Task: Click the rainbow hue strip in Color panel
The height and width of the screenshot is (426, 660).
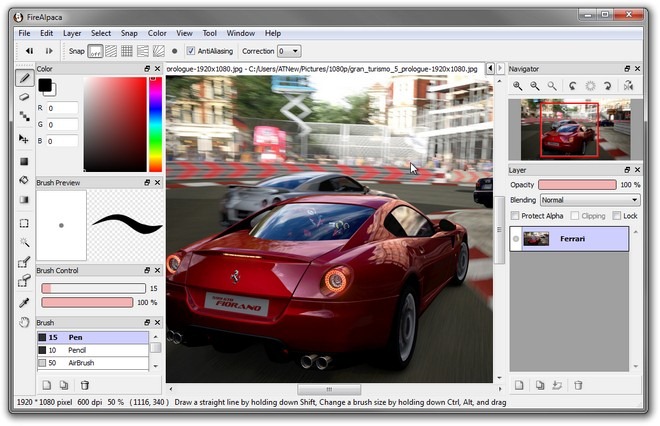Action: (155, 123)
